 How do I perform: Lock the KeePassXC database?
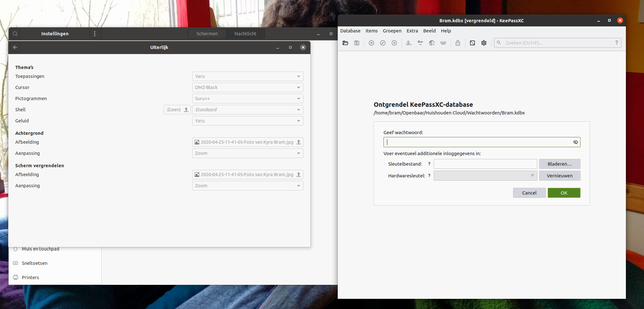pyautogui.click(x=458, y=43)
